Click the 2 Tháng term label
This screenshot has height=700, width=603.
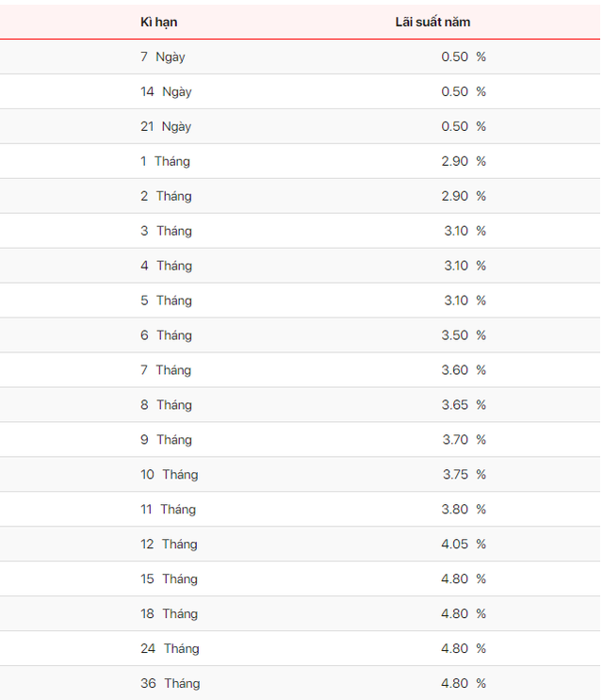pyautogui.click(x=166, y=196)
